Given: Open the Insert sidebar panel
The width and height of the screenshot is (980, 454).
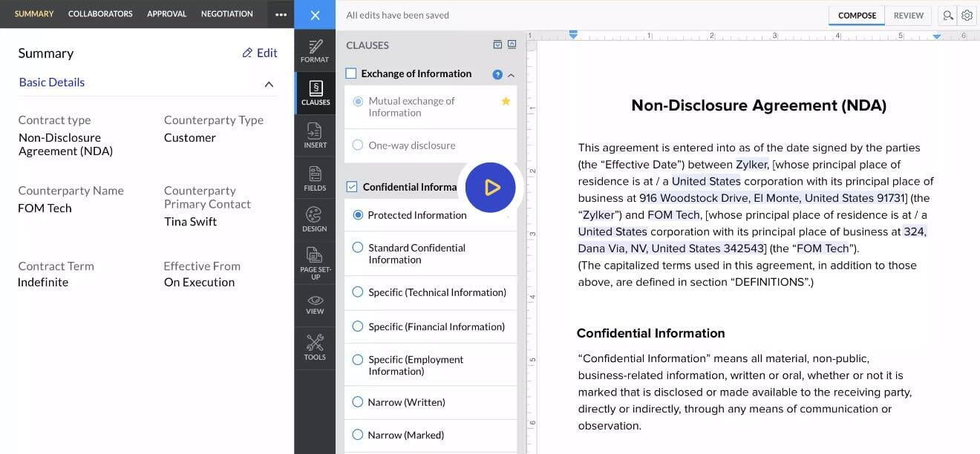Looking at the screenshot, I should tap(315, 135).
